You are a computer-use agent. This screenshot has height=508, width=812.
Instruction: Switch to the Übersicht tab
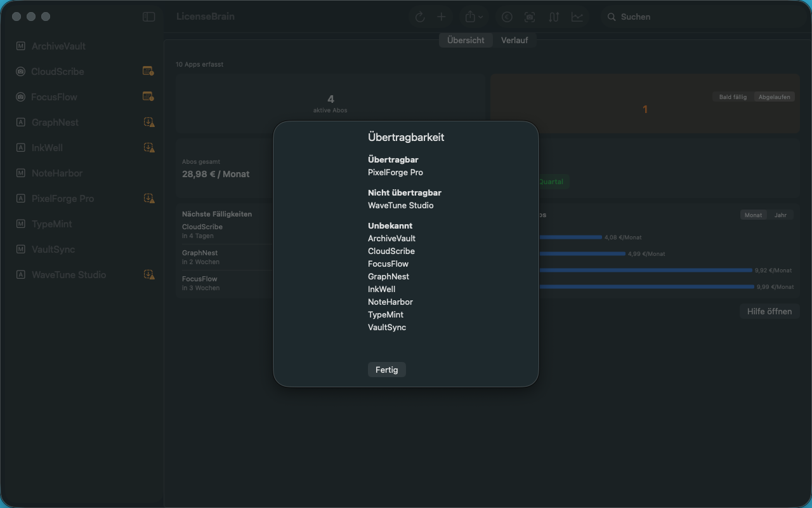point(466,40)
